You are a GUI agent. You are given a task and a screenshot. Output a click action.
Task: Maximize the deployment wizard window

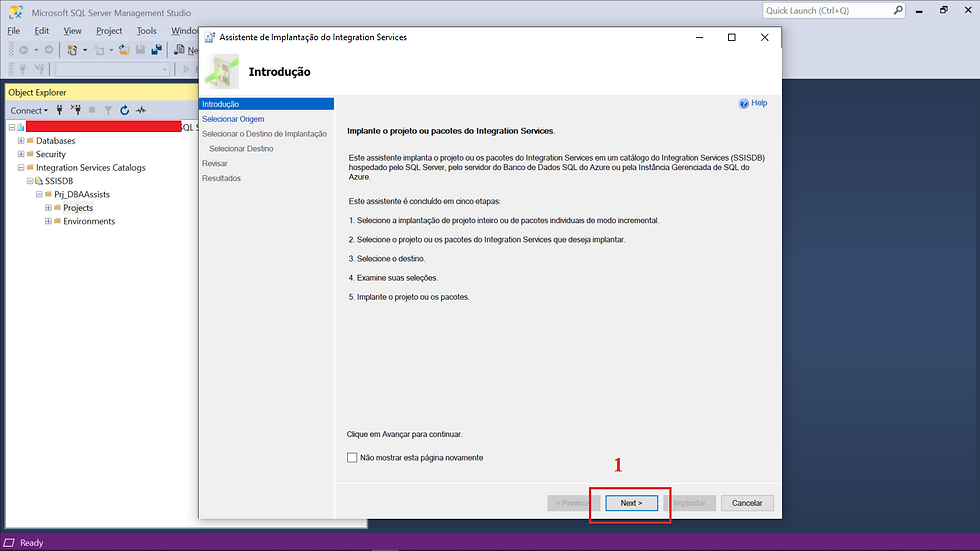[732, 37]
